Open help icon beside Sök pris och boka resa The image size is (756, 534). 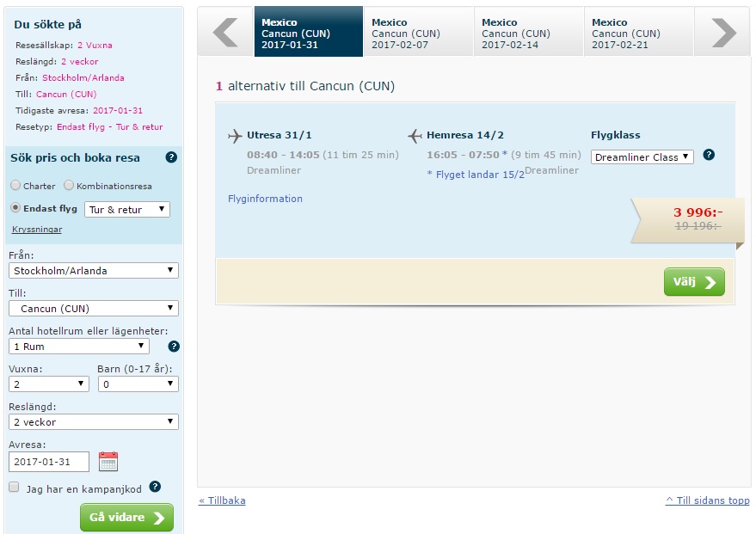point(171,157)
